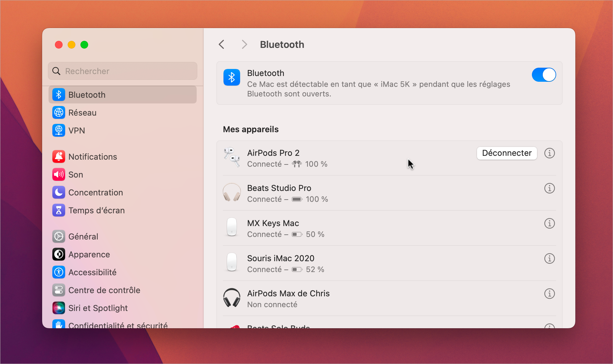Click Déconnecter for AirPods Pro 2

pyautogui.click(x=507, y=153)
